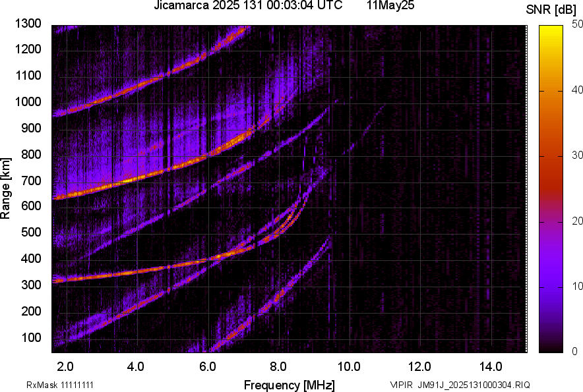Click the 'Frequency [MHz]' axis label
The image size is (583, 392).
click(x=290, y=385)
